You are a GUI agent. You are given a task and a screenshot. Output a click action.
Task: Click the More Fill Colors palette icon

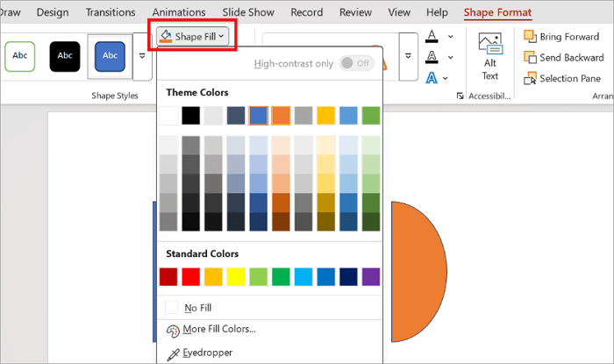tap(173, 332)
